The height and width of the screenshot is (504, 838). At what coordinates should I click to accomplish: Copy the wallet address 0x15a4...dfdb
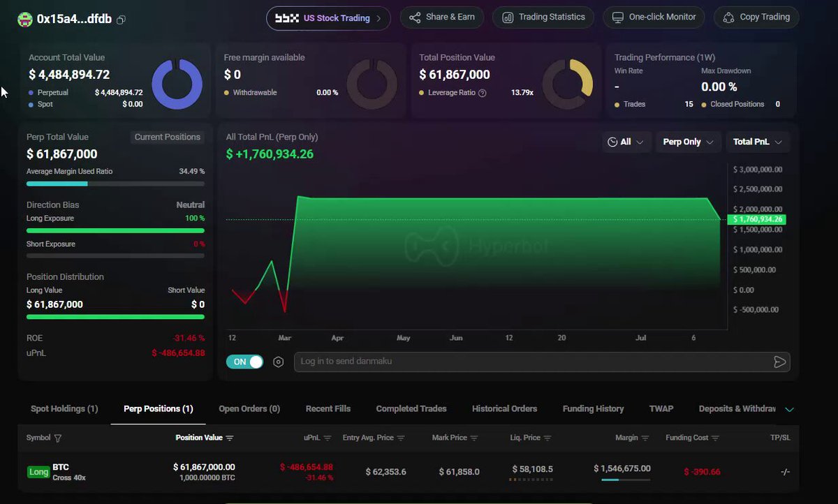[x=122, y=20]
